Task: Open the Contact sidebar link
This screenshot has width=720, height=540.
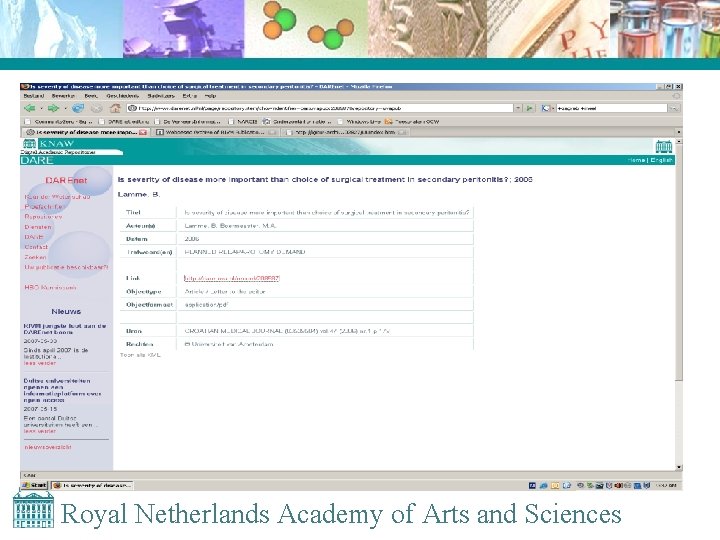Action: 36,247
